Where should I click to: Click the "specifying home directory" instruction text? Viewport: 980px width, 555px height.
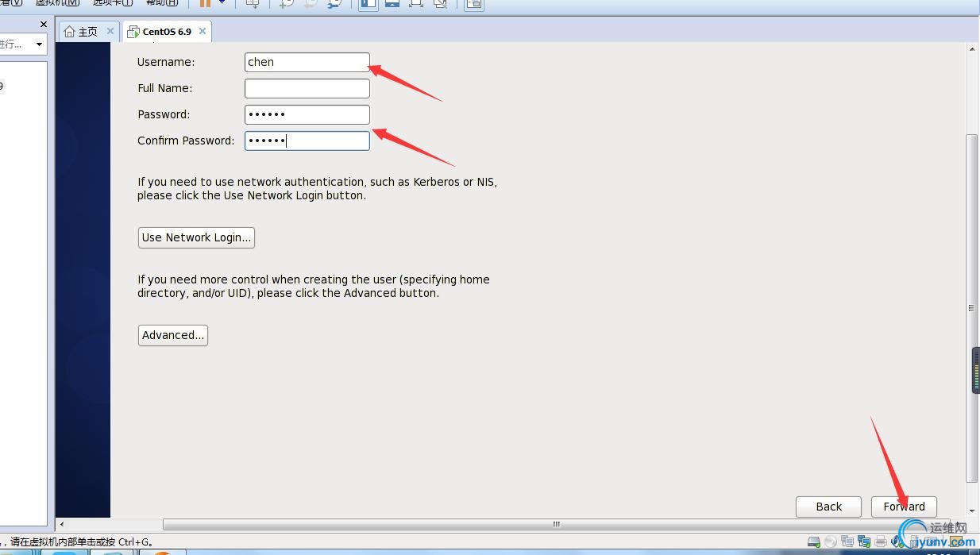(x=314, y=286)
